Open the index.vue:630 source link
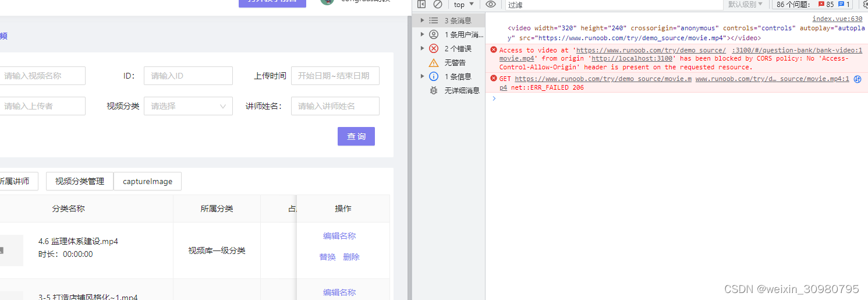Screen dimensions: 868x300 click(837, 19)
